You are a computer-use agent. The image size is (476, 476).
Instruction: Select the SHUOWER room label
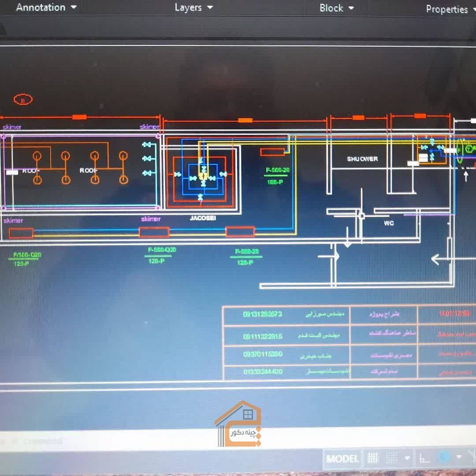pos(362,159)
